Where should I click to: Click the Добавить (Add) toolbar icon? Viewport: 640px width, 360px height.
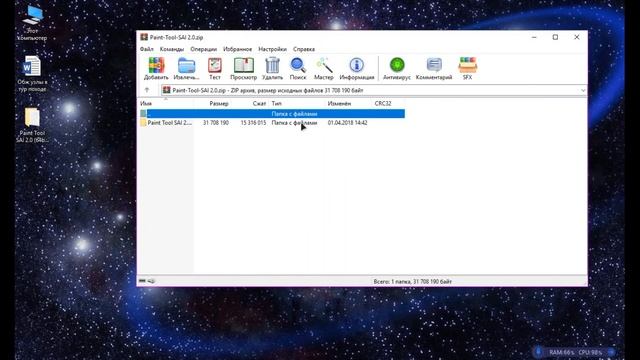point(156,69)
